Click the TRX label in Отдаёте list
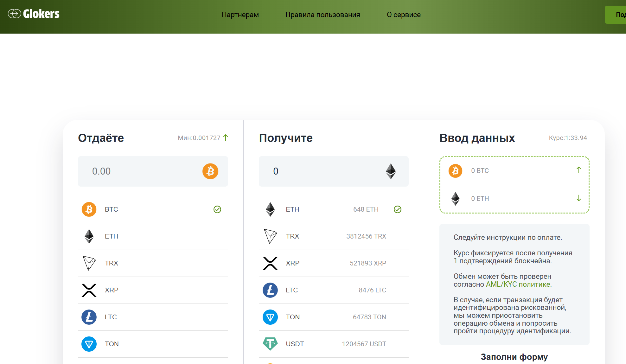Screen dimensions: 626x364 [112, 263]
